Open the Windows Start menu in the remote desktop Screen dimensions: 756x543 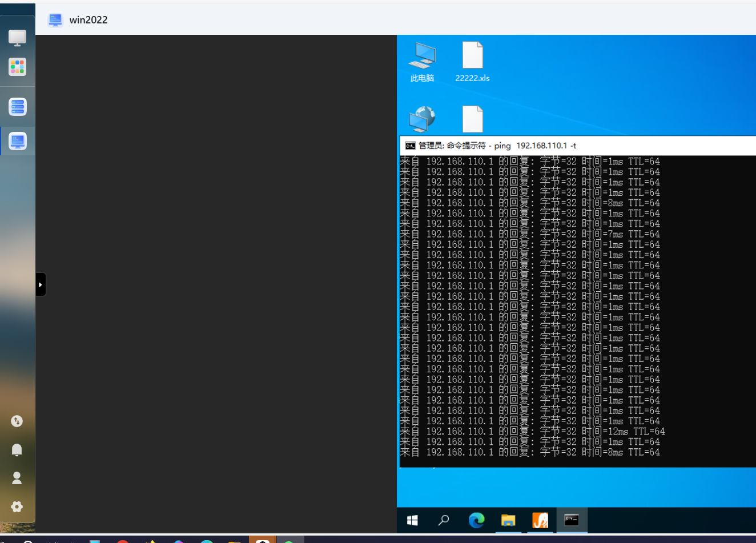(x=412, y=520)
